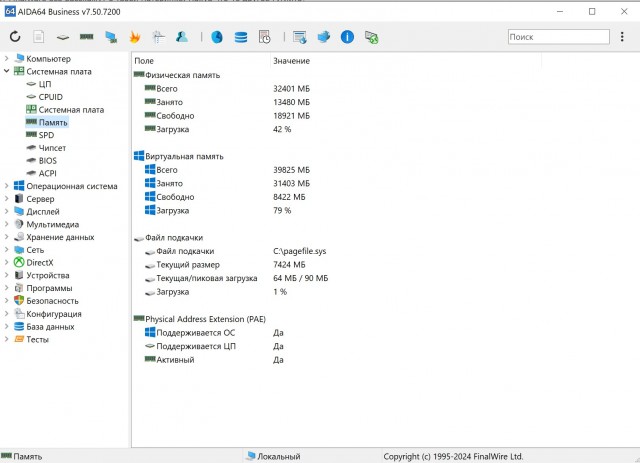Click the Refresh toolbar icon
This screenshot has height=463, width=640.
[x=15, y=37]
